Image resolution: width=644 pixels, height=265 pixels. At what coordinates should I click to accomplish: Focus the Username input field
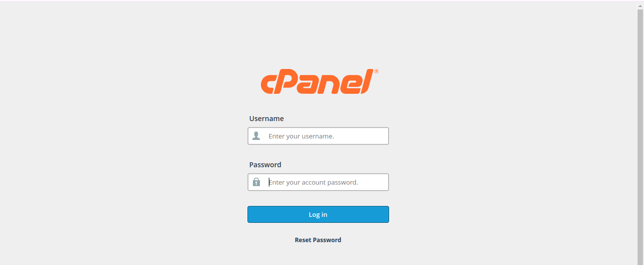coord(325,136)
